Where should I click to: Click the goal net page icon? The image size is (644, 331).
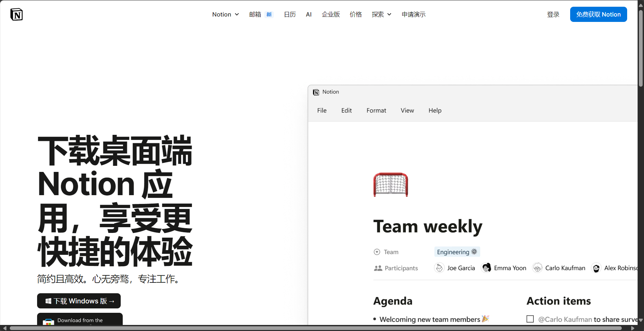click(x=391, y=185)
